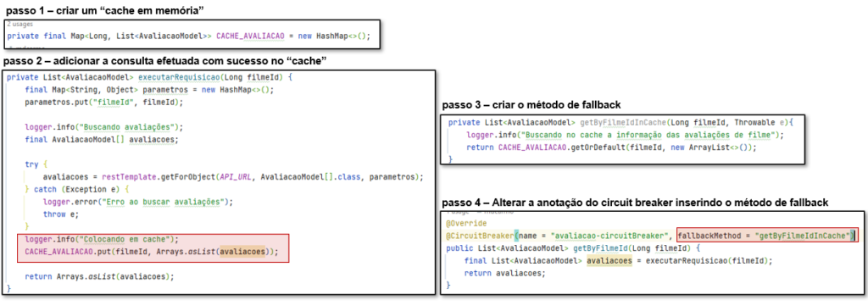Select the CACHE_AVALIACAO field declaration name
Viewport: 868px width, 306px height.
click(x=250, y=36)
